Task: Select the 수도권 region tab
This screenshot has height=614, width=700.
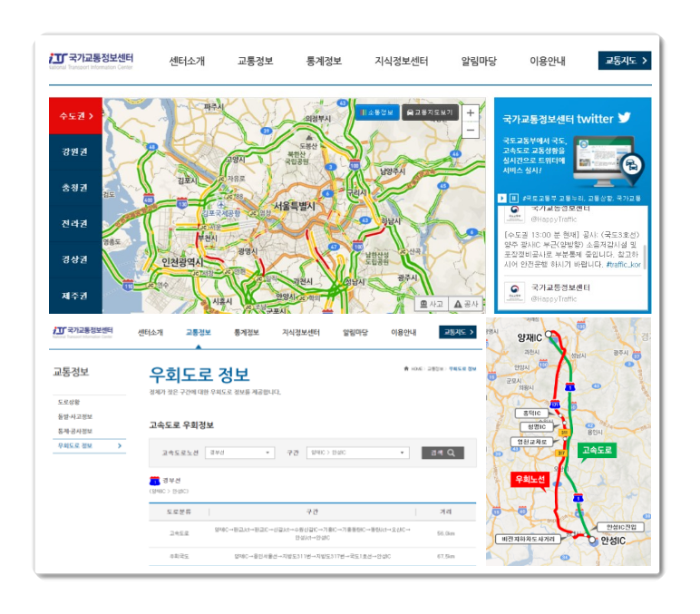Action: click(x=75, y=116)
